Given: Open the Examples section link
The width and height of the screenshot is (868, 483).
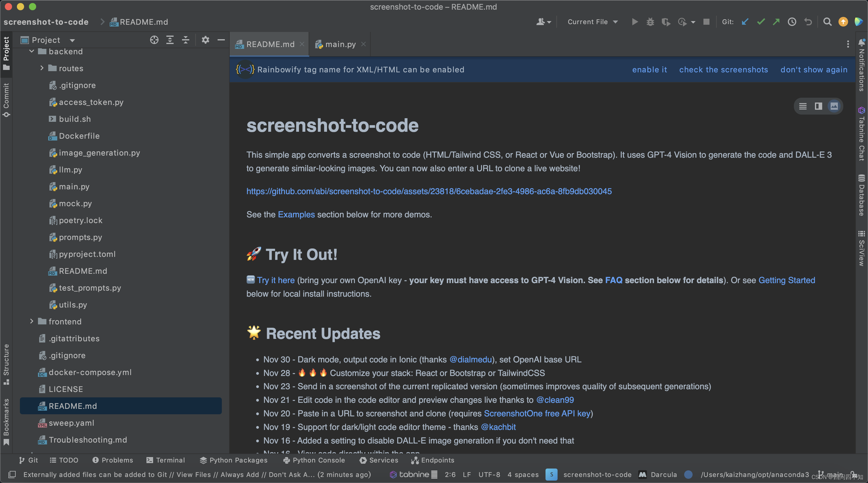Looking at the screenshot, I should (x=296, y=214).
